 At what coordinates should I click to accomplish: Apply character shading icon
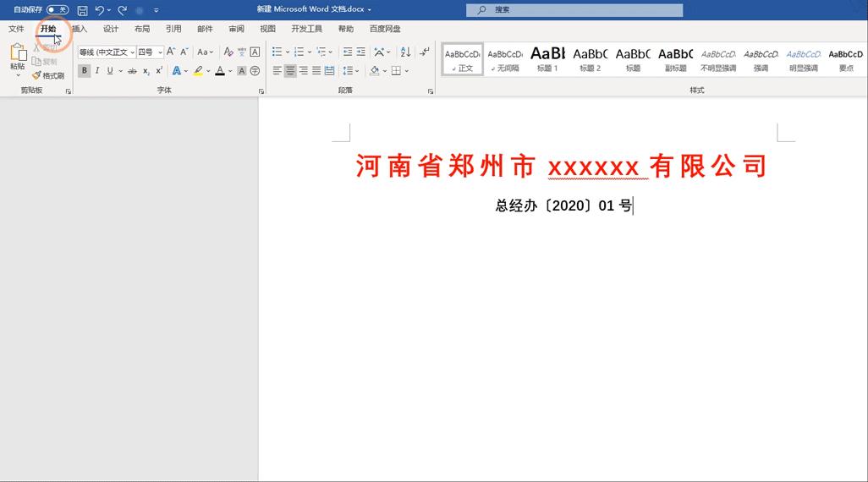(241, 71)
